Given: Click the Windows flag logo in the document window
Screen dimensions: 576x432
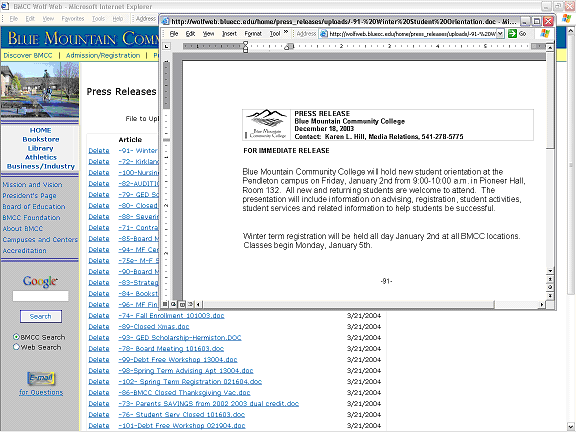Looking at the screenshot, I should coord(545,34).
